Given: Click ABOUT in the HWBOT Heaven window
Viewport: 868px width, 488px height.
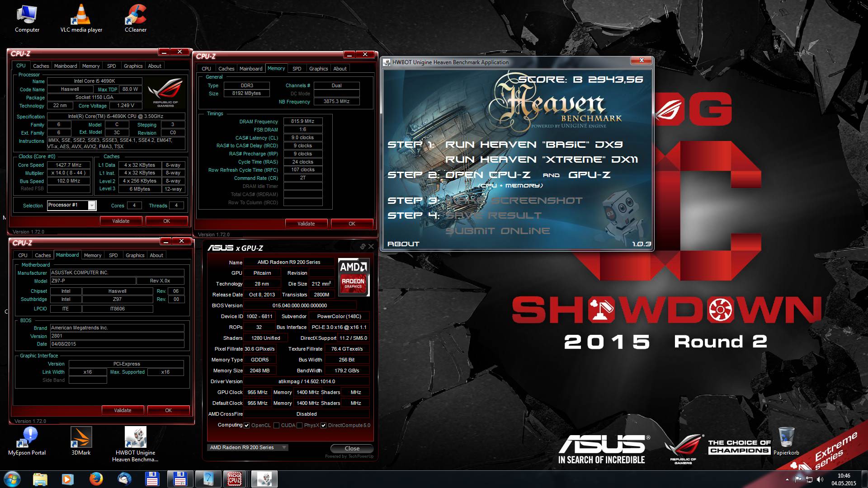Looking at the screenshot, I should (403, 244).
